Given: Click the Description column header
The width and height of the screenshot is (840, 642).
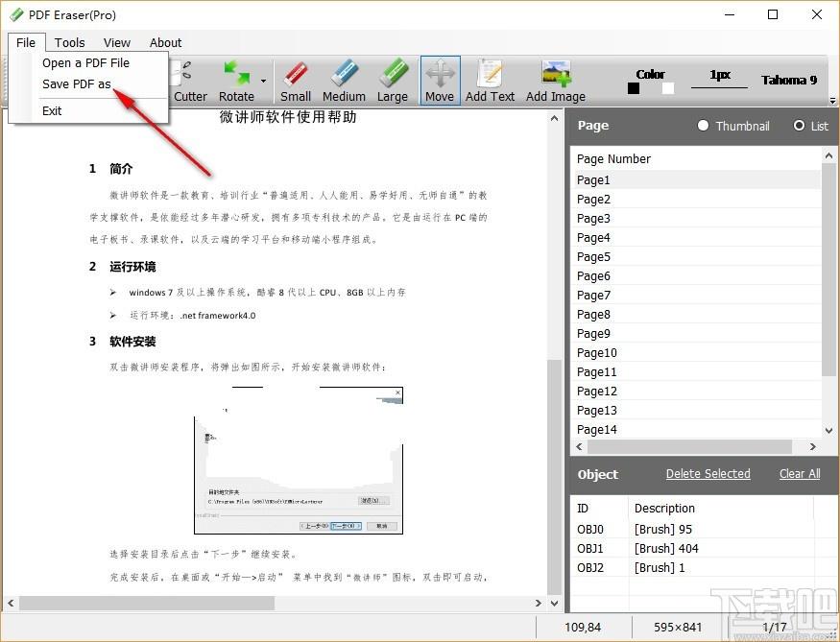Looking at the screenshot, I should (721, 509).
